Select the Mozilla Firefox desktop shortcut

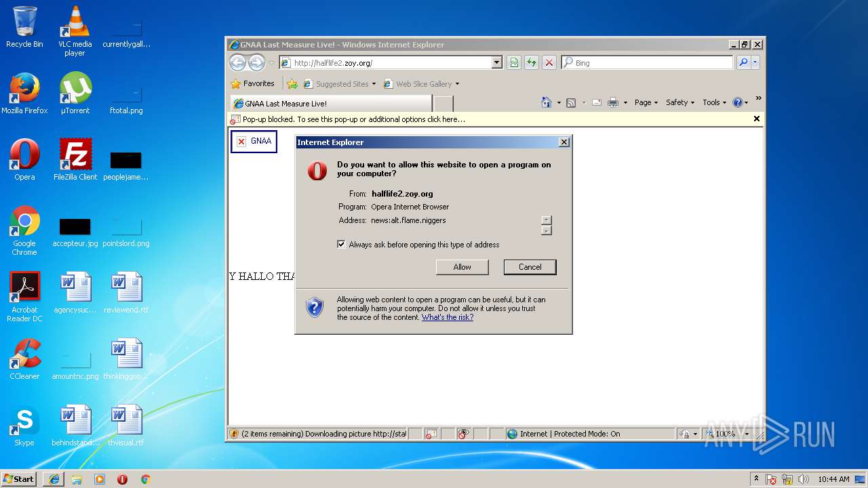click(x=24, y=94)
